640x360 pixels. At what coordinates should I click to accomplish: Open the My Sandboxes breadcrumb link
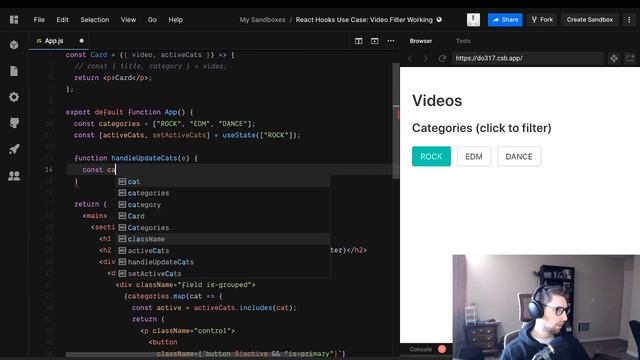point(262,20)
